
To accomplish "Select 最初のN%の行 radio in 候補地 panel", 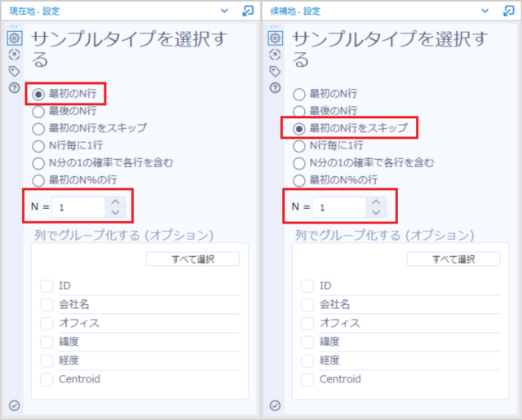I will pos(299,180).
